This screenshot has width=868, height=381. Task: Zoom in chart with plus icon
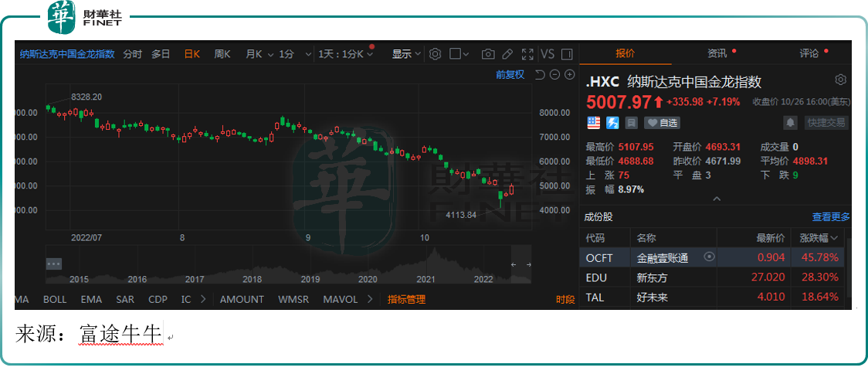(x=569, y=75)
